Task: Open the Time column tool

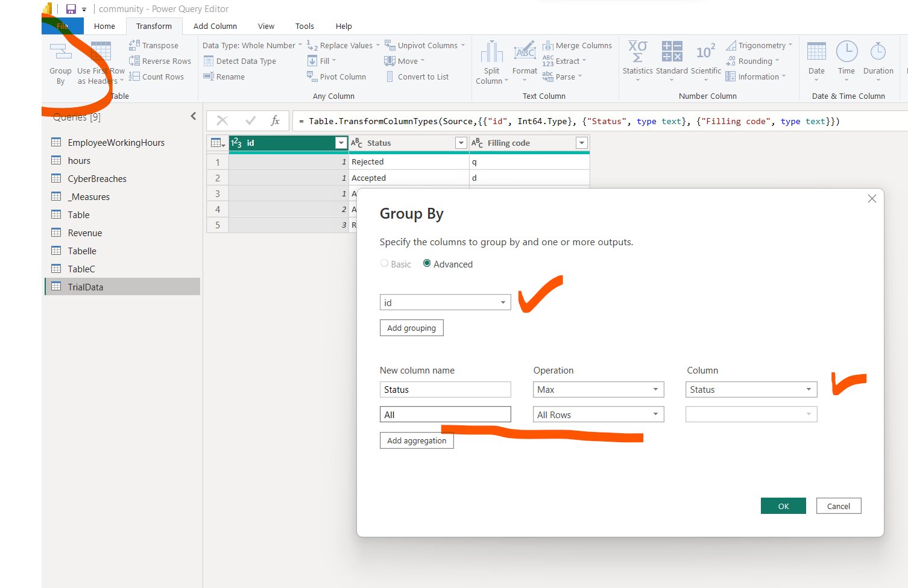Action: click(x=847, y=60)
